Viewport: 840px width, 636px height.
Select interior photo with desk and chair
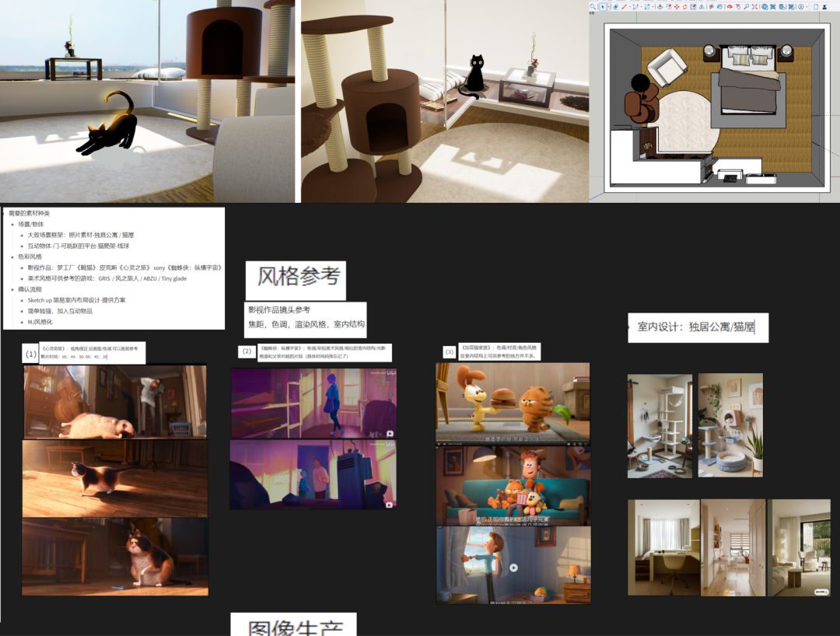(x=663, y=547)
